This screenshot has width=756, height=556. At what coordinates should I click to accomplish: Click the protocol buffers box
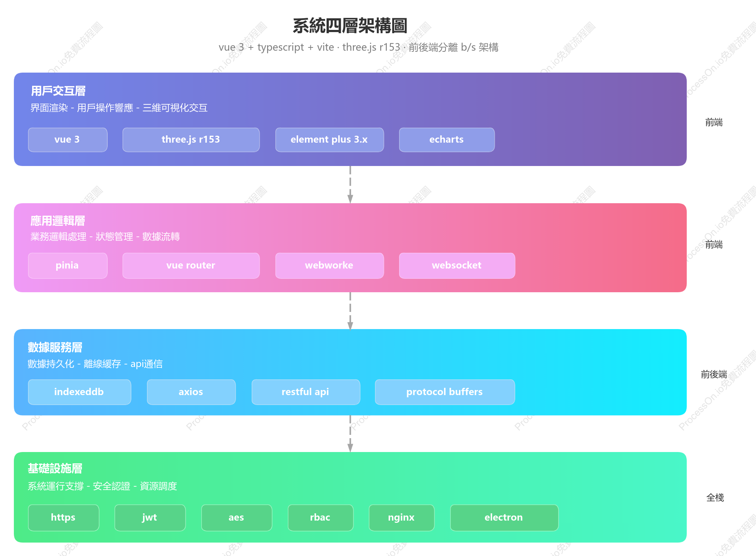pos(445,392)
